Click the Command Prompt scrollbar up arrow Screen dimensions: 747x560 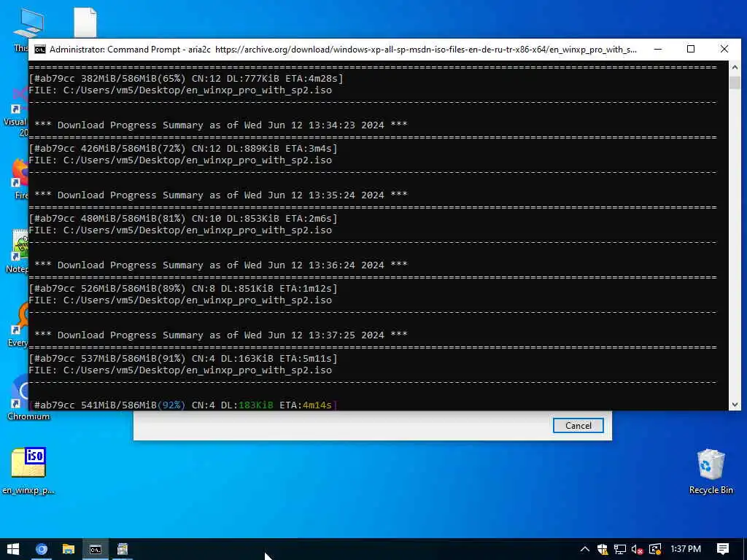click(x=735, y=67)
